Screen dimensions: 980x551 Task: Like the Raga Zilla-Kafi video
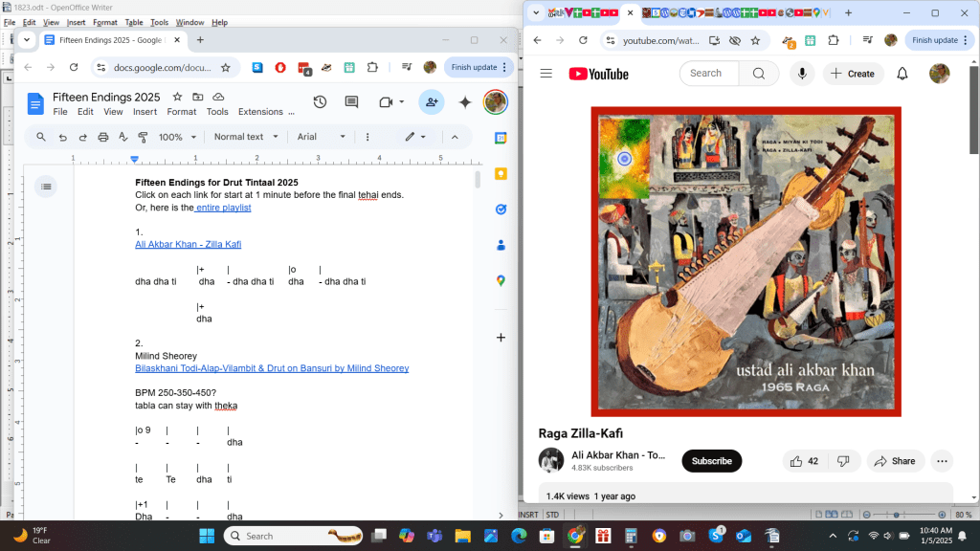click(804, 461)
